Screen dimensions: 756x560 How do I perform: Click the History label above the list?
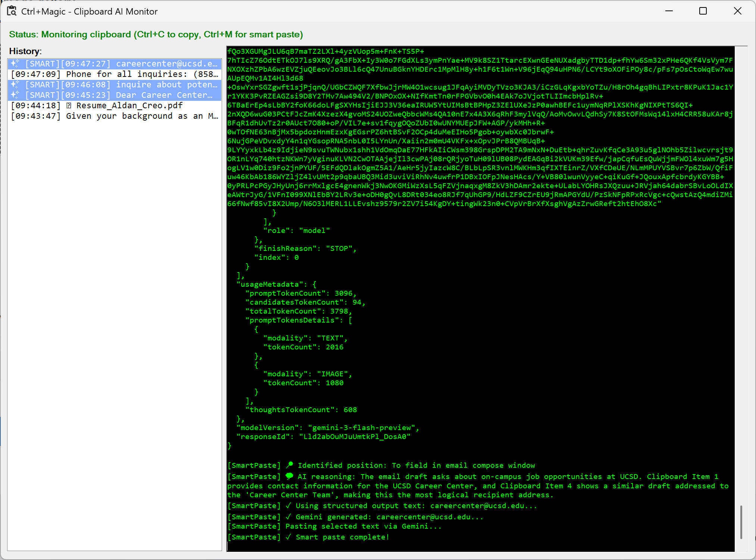pyautogui.click(x=25, y=51)
